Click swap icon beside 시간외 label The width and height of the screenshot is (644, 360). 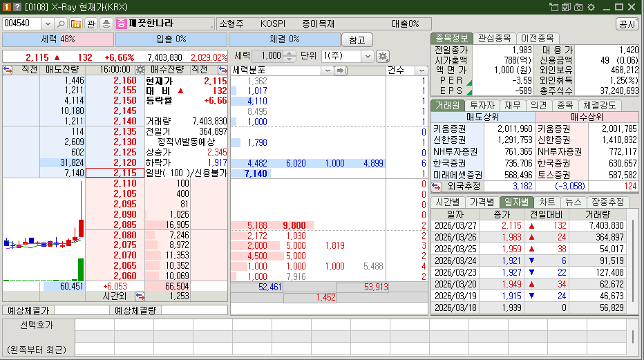point(140,296)
